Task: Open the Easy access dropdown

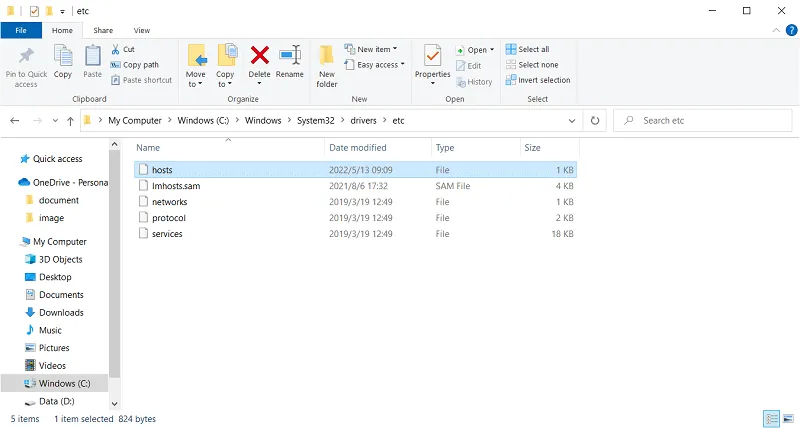Action: pyautogui.click(x=375, y=65)
